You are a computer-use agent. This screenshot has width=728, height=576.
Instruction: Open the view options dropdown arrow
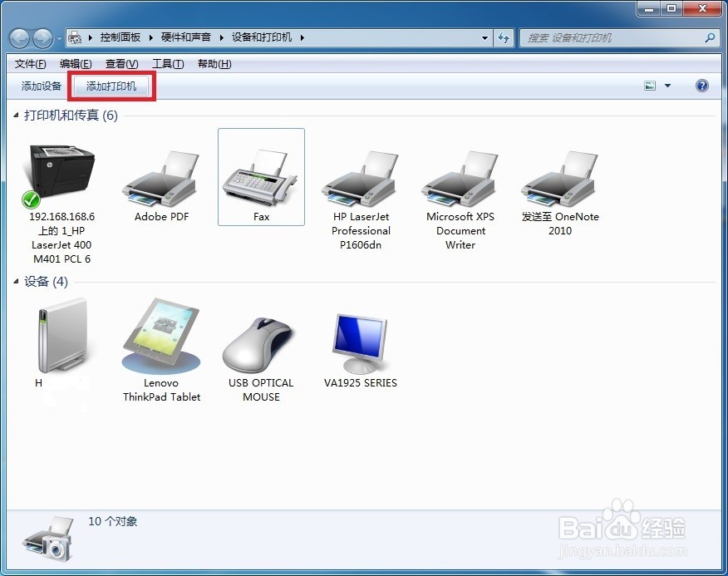click(667, 86)
